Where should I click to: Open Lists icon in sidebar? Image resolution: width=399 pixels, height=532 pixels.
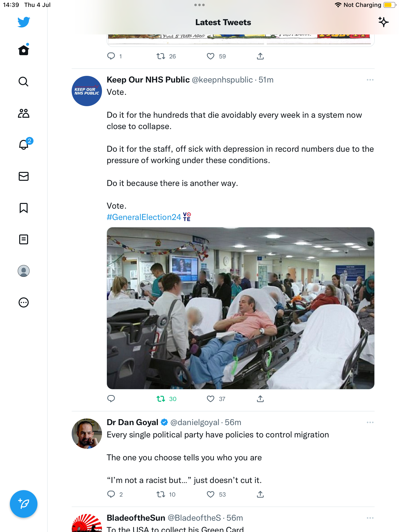coord(24,239)
